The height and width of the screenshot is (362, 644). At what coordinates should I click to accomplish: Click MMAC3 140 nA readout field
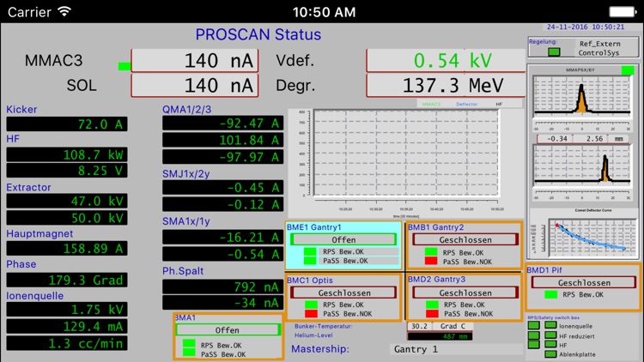(x=195, y=61)
